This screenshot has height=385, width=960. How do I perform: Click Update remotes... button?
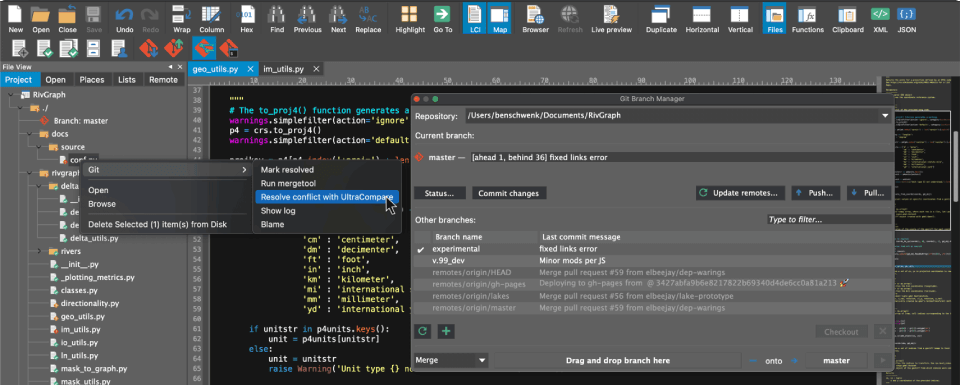click(741, 193)
